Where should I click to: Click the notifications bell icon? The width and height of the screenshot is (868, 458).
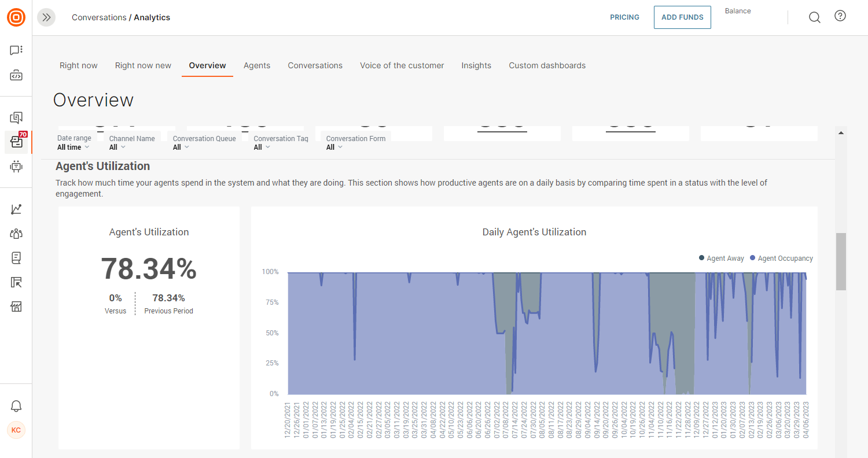click(x=16, y=406)
